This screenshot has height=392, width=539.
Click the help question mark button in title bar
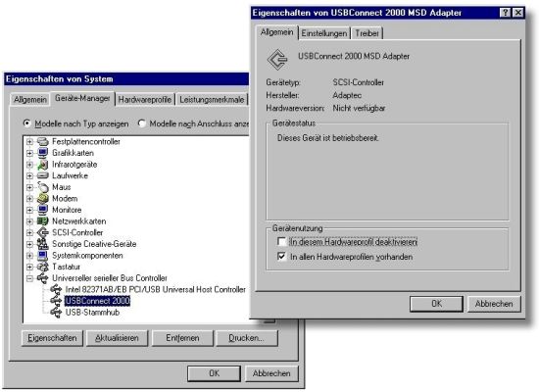pyautogui.click(x=505, y=13)
